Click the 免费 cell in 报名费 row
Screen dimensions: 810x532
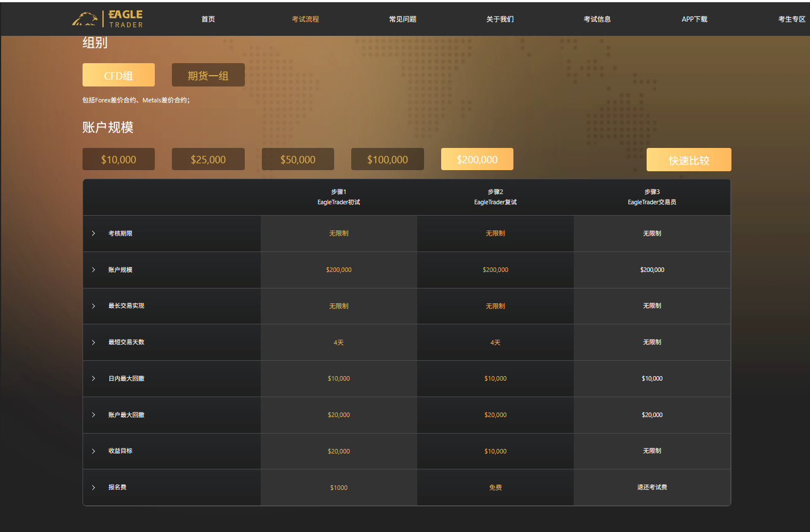(x=495, y=488)
